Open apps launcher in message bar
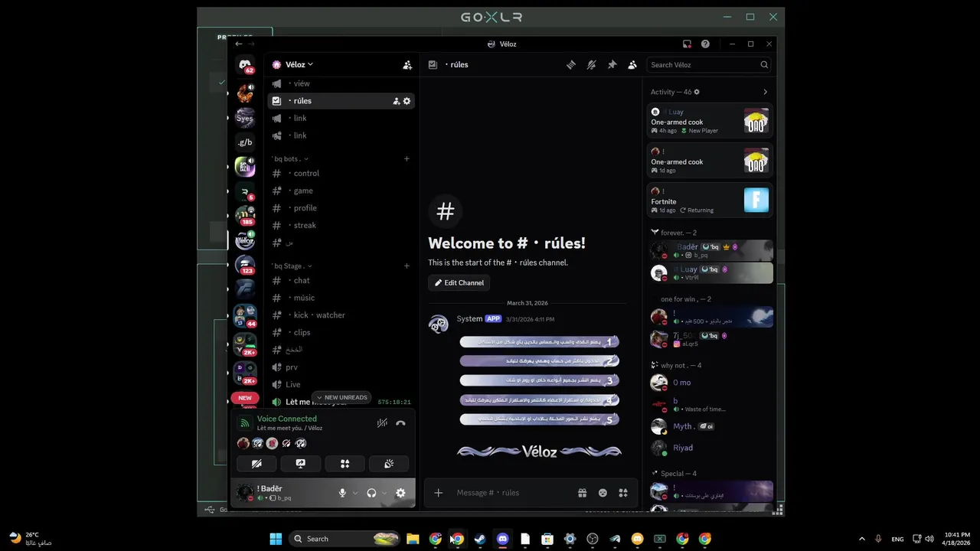Screen dimensions: 980x551 (x=623, y=493)
